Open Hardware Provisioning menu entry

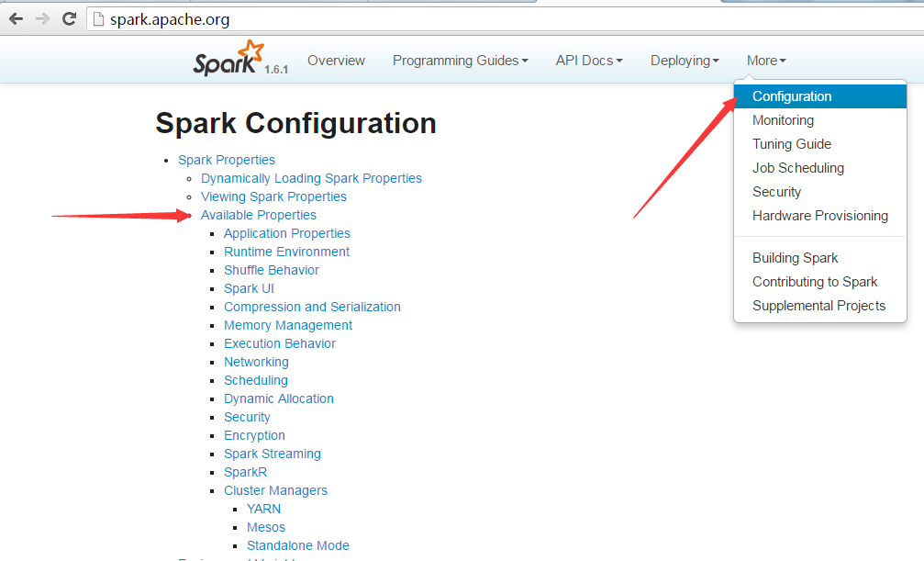pos(820,216)
